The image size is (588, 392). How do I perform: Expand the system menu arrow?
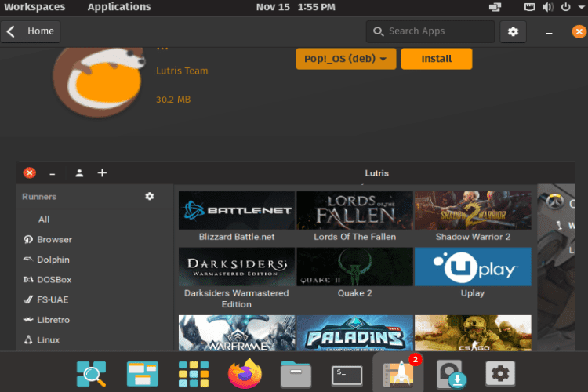(581, 7)
